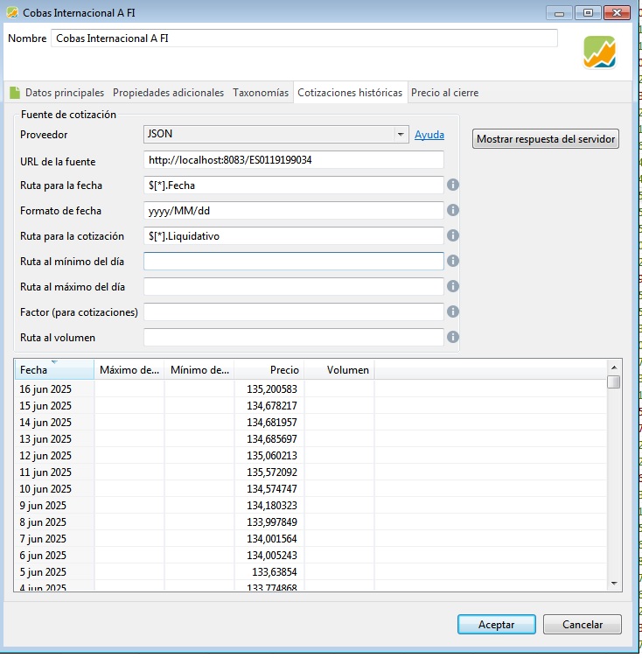Focus the Ruta al mínimo del día field
Screen dimensions: 642x672
click(293, 261)
